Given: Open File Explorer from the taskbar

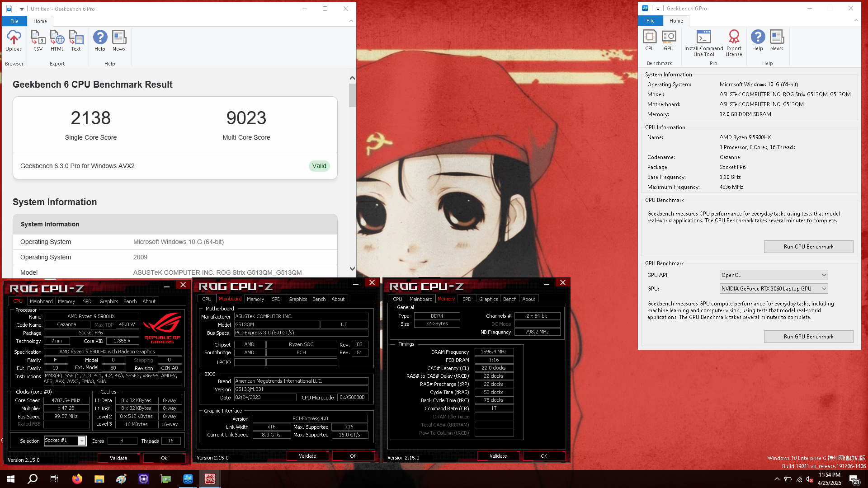Looking at the screenshot, I should [99, 479].
